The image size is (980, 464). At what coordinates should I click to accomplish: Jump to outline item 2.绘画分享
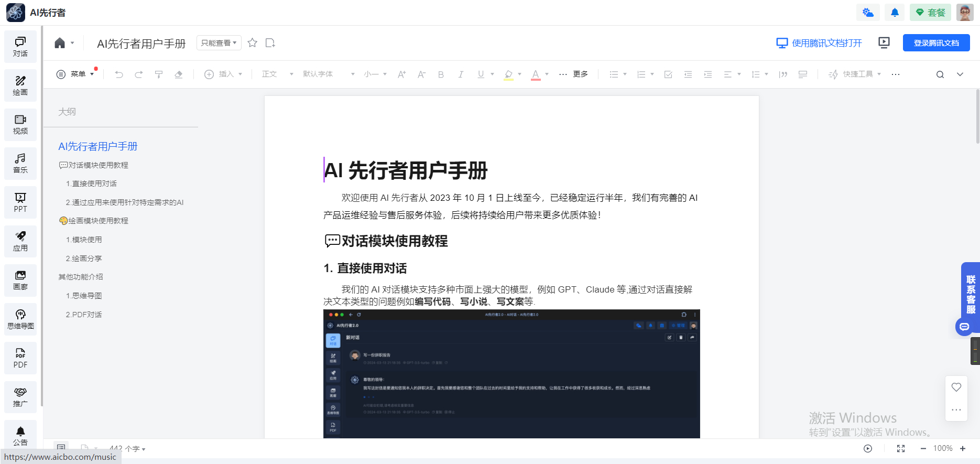click(84, 258)
